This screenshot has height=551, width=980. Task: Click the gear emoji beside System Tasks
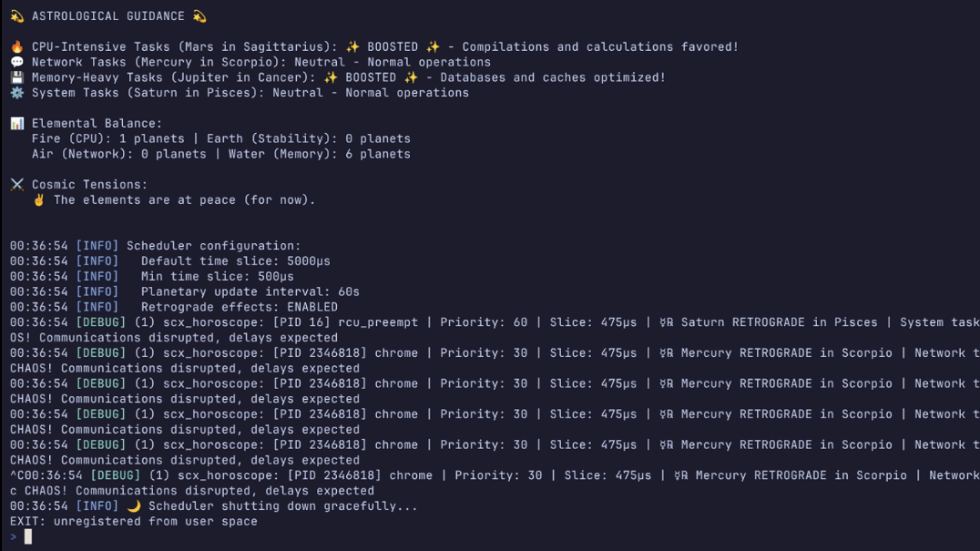click(x=17, y=93)
